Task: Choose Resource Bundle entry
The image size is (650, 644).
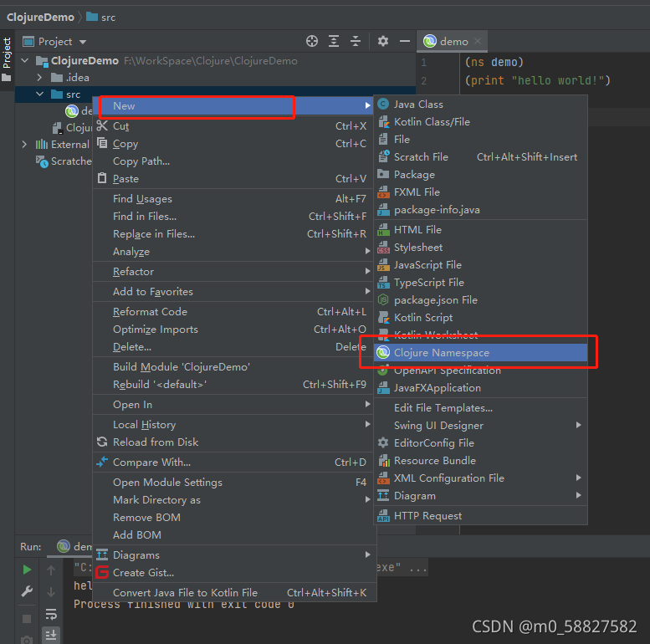Action: [x=480, y=461]
